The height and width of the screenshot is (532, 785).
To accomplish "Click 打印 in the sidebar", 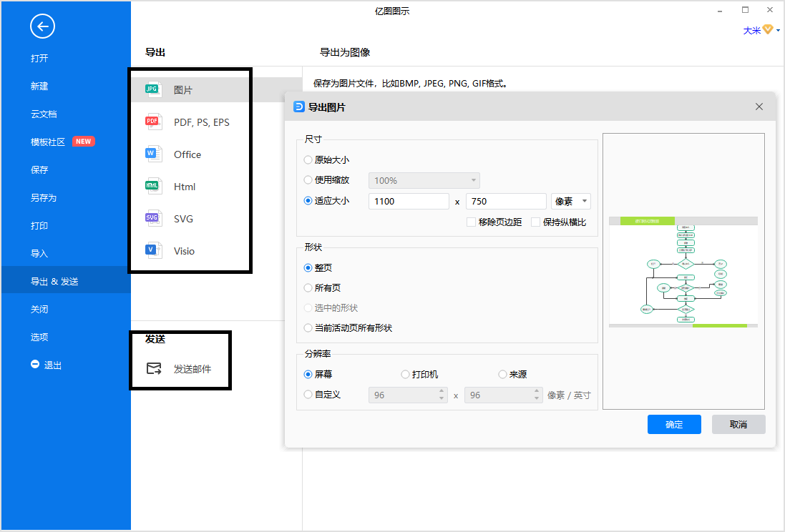I will pyautogui.click(x=39, y=226).
